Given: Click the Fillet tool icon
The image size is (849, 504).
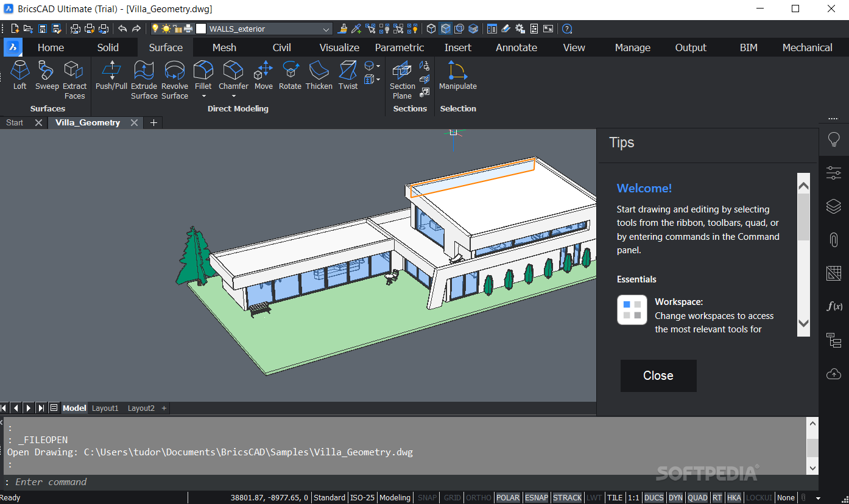Looking at the screenshot, I should coord(203,71).
